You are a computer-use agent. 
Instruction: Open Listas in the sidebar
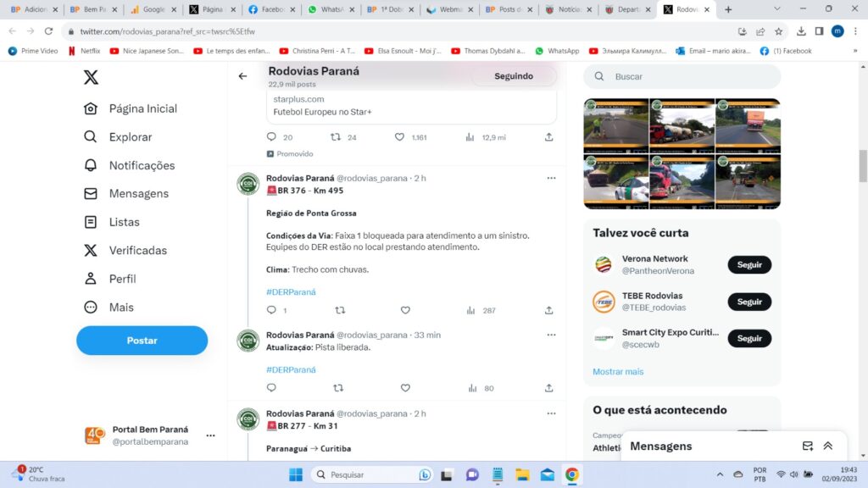click(111, 222)
